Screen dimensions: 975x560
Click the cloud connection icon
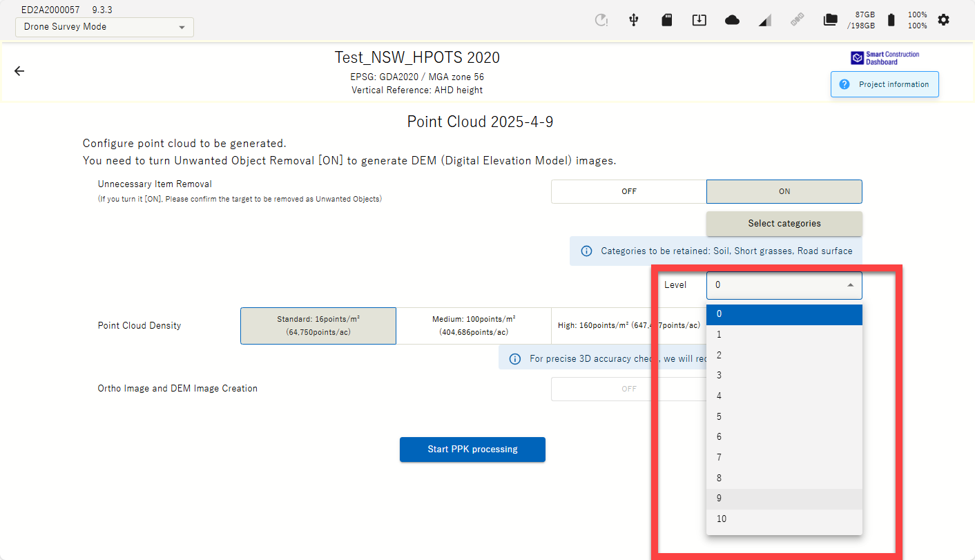732,20
